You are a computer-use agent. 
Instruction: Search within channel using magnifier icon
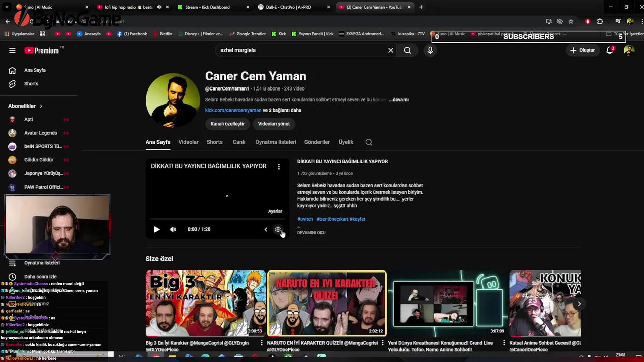(x=369, y=142)
